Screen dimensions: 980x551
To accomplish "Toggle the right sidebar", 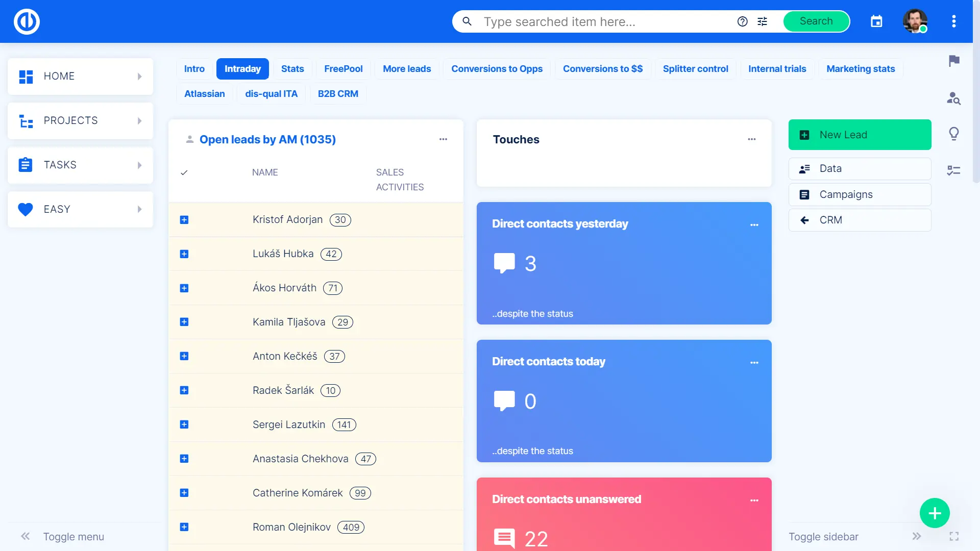I will (916, 536).
